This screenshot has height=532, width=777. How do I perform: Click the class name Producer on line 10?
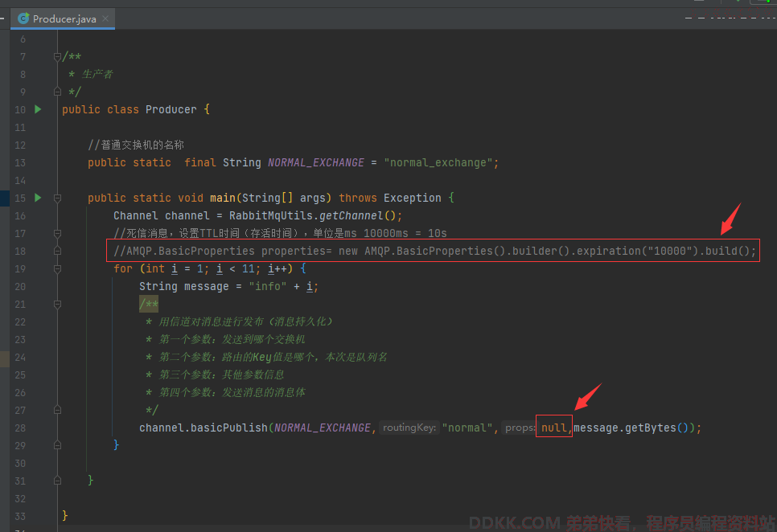point(171,109)
